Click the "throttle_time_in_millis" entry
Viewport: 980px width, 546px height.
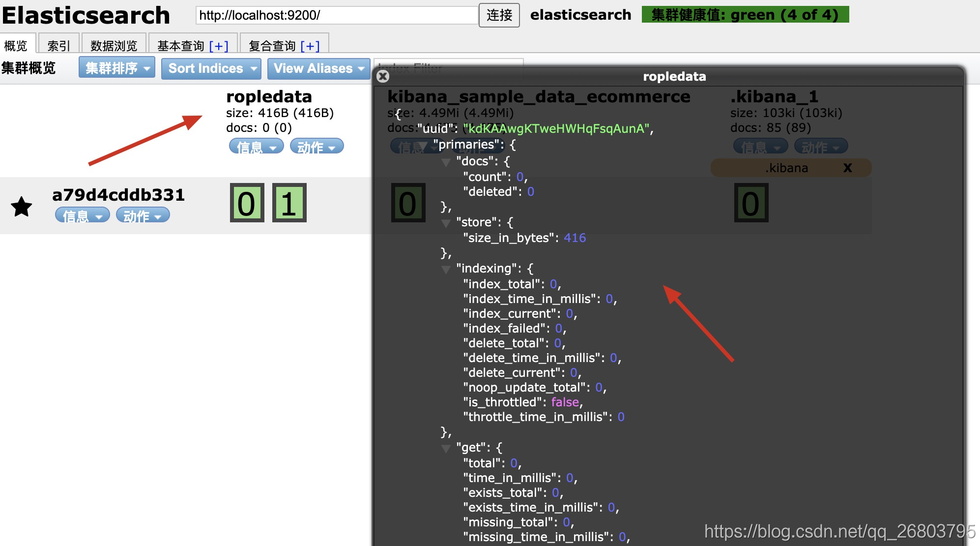click(x=544, y=417)
